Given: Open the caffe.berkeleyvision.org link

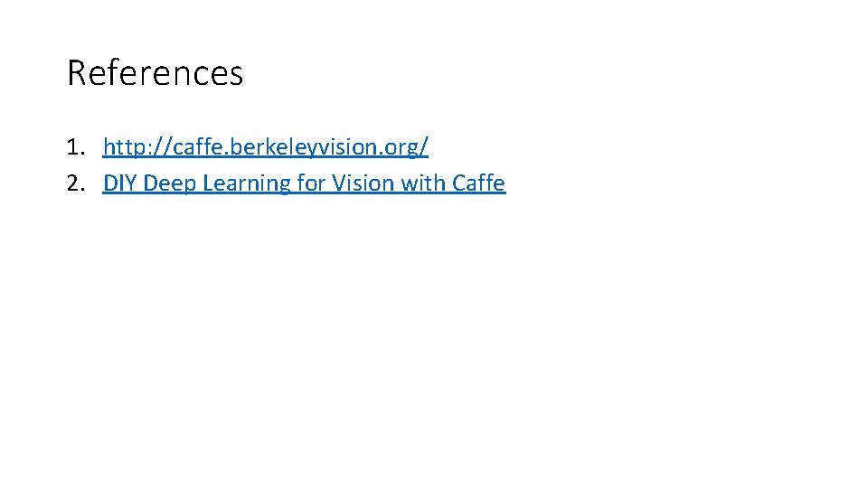Looking at the screenshot, I should tap(265, 146).
